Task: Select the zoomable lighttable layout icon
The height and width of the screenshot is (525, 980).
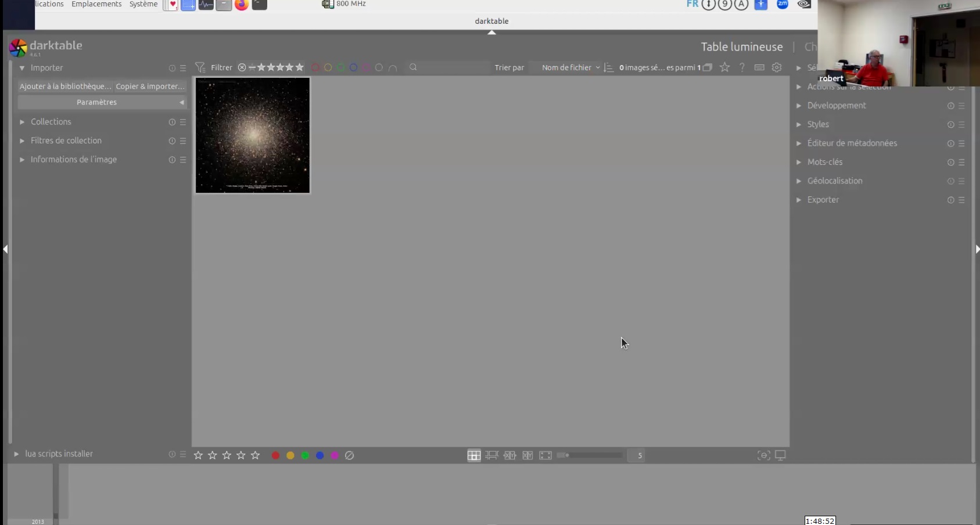Action: 492,455
